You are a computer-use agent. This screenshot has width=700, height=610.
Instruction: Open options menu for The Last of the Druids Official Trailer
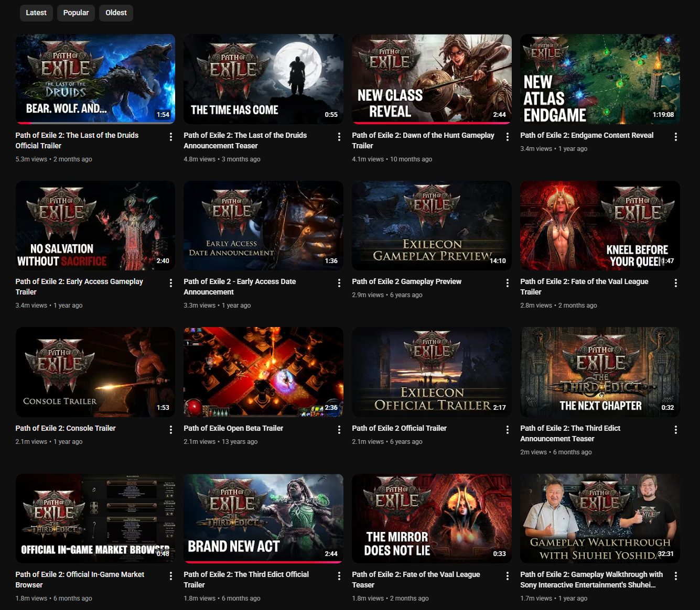[171, 137]
